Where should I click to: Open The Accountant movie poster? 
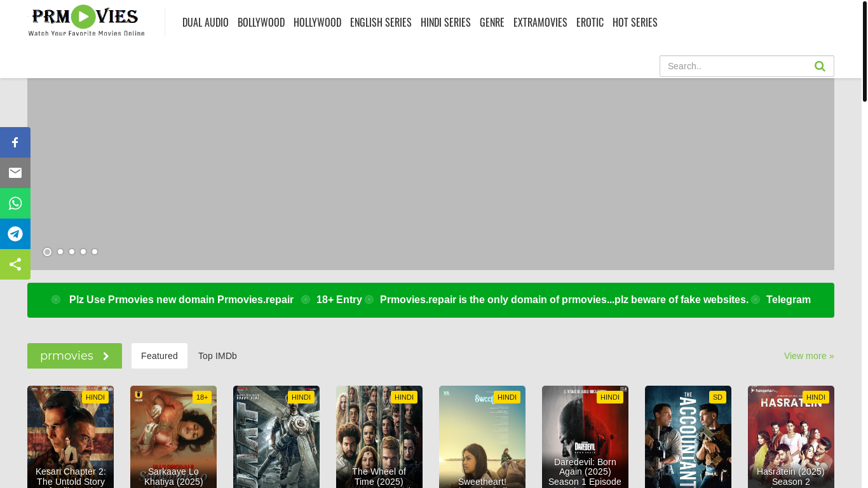688,437
